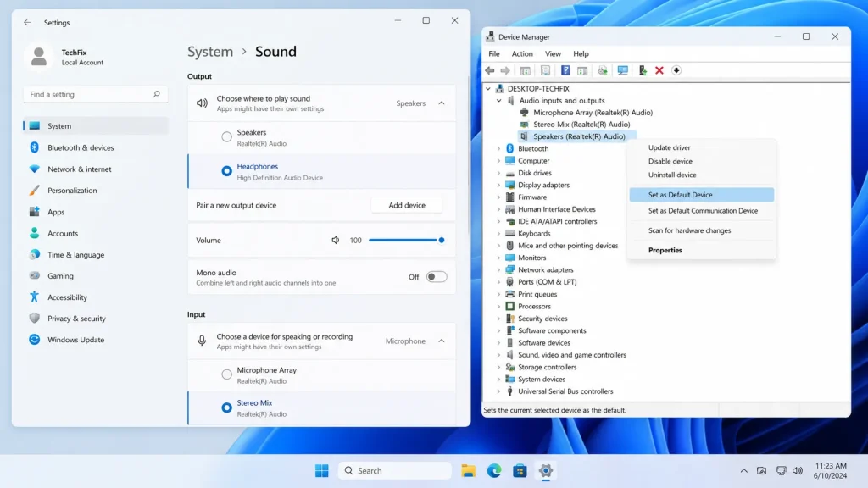Open Privacy & security in Settings sidebar
Screen dimensions: 868x488
click(95, 319)
